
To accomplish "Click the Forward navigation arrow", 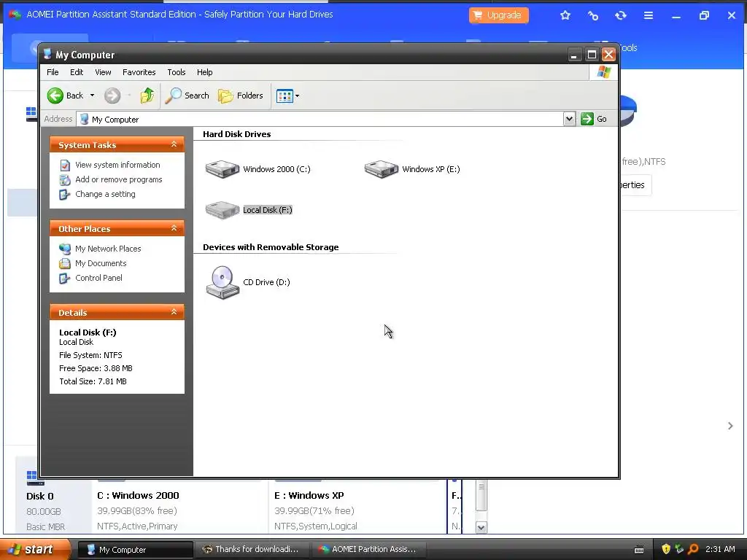I will [x=112, y=96].
